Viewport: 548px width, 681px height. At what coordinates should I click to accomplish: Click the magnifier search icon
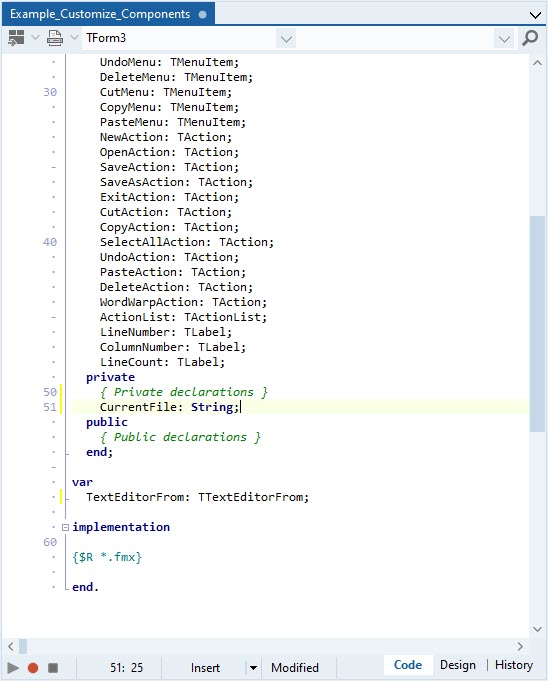click(x=530, y=38)
